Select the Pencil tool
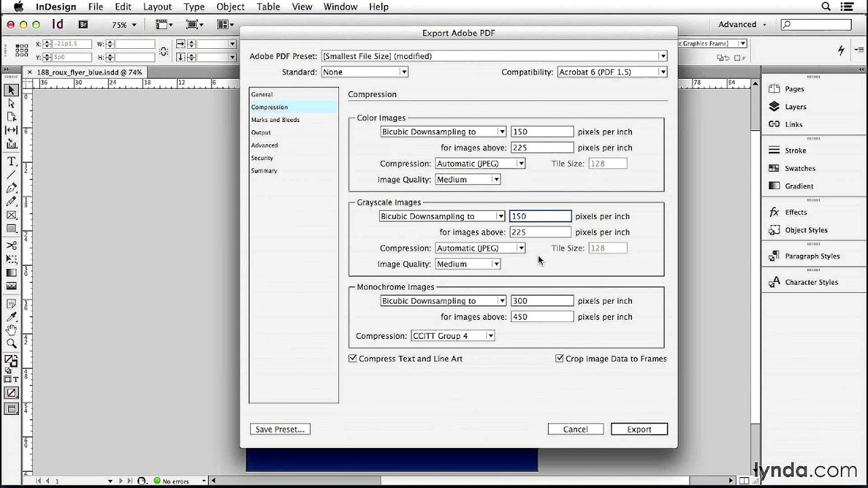Viewport: 868px width, 488px height. (12, 201)
